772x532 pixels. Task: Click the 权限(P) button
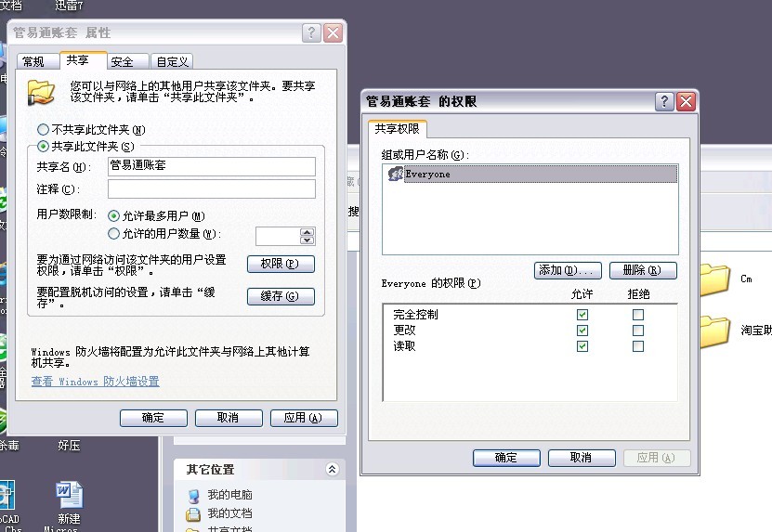(x=281, y=265)
